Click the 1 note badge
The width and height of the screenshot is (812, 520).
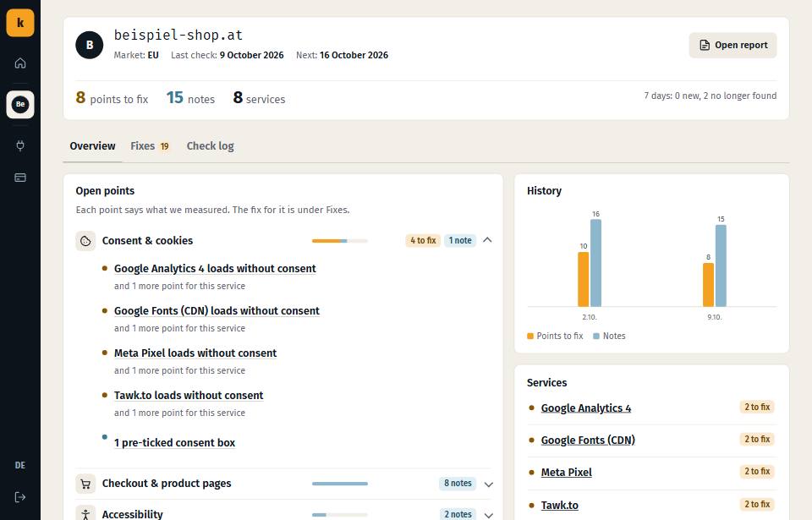(x=460, y=240)
